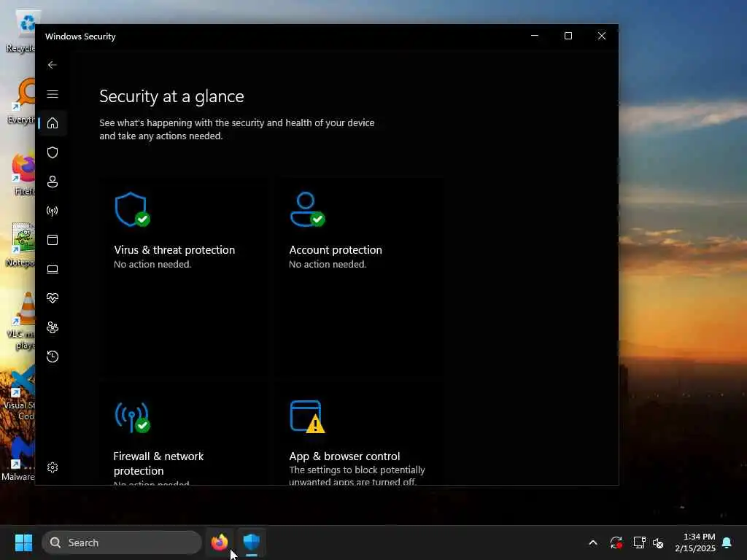The height and width of the screenshot is (560, 747).
Task: Click Windows Security taskbar icon
Action: 252,542
